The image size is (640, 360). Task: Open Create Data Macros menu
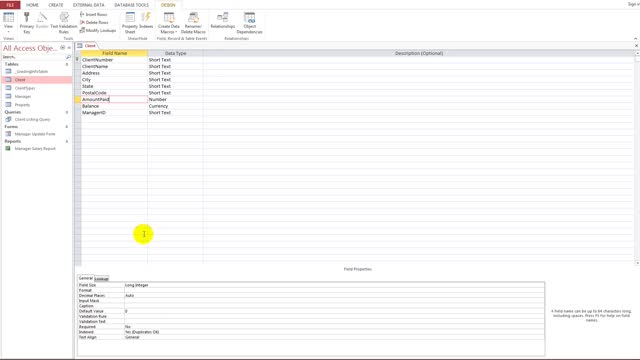[x=169, y=22]
